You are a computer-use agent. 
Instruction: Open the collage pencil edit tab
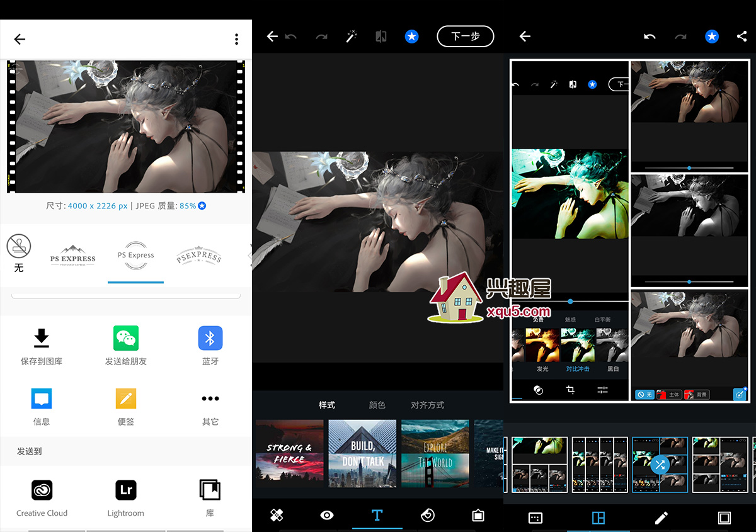click(x=661, y=518)
